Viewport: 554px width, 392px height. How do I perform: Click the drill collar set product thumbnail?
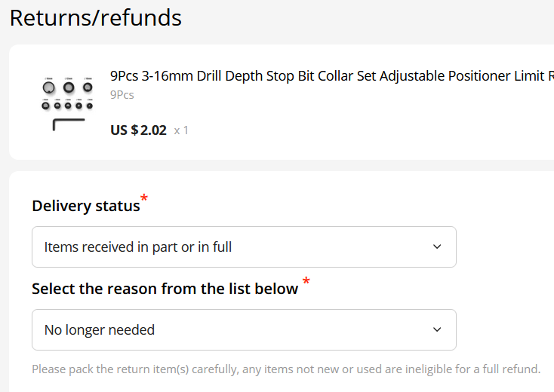67,103
